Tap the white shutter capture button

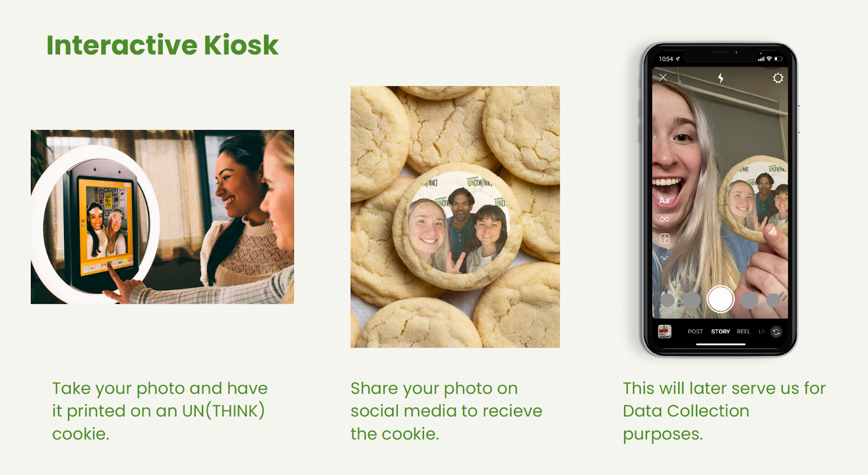[720, 299]
